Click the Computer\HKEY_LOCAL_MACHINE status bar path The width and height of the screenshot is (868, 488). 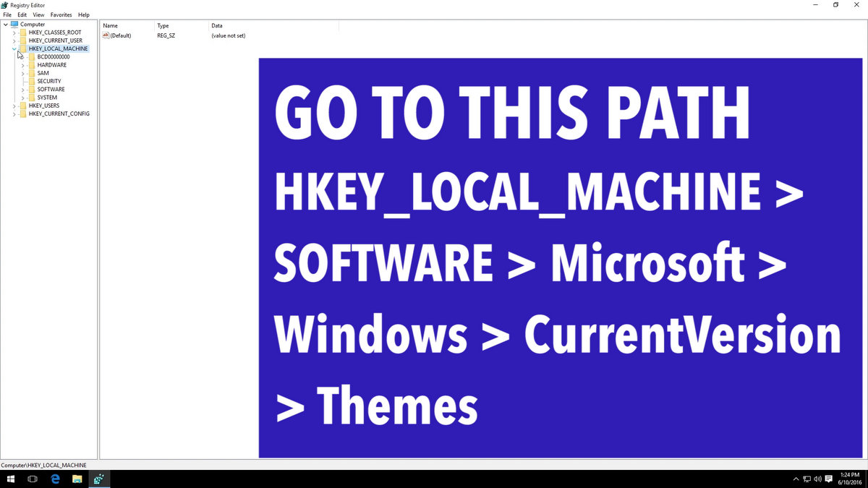coord(44,465)
